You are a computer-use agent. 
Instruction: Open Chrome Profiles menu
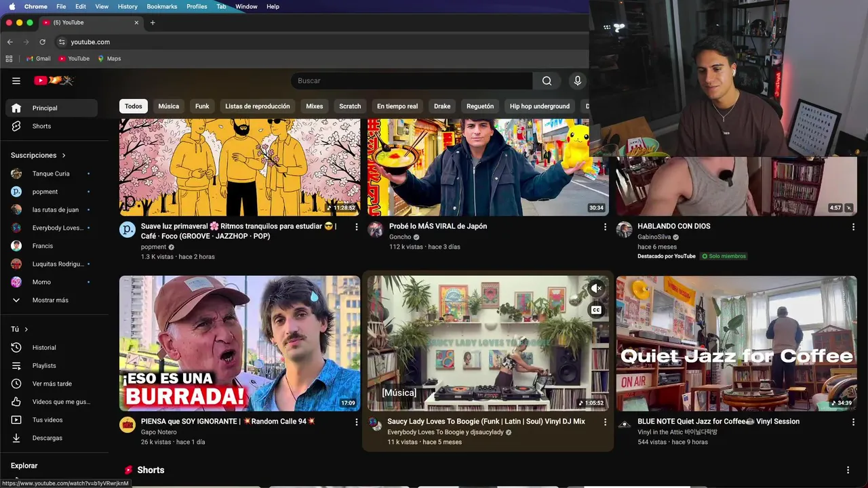tap(197, 6)
